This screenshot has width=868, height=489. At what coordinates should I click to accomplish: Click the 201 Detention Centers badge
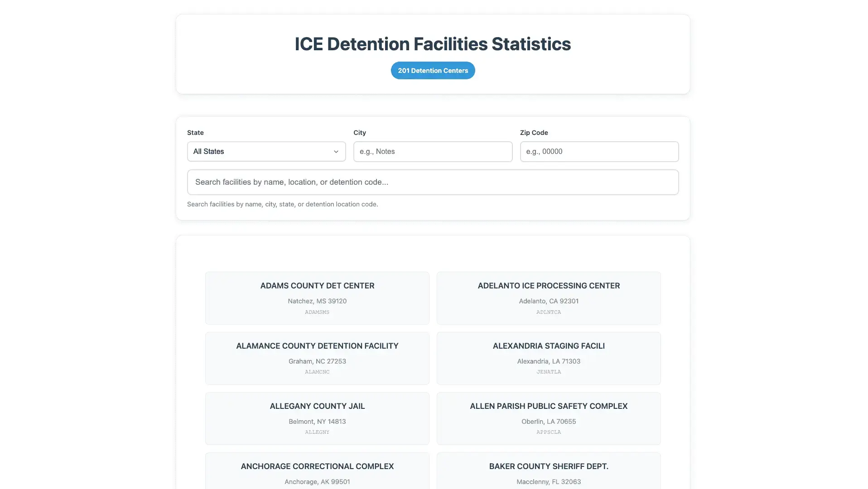[x=432, y=70]
